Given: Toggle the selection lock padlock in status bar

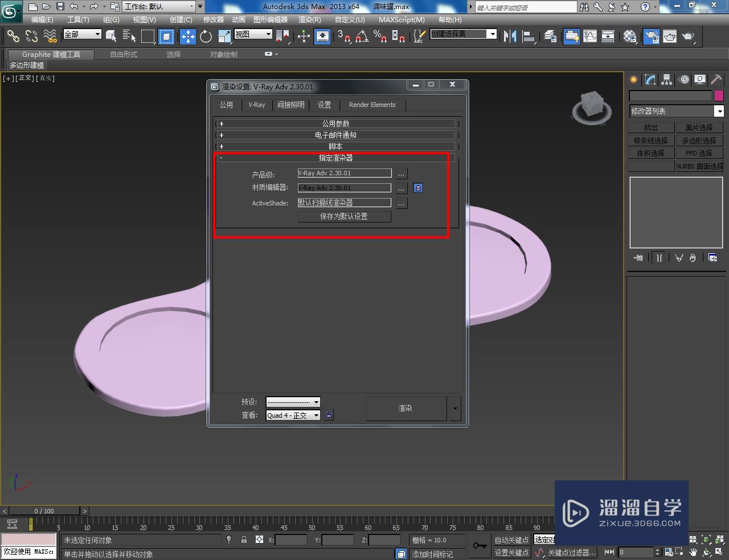Looking at the screenshot, I should (244, 540).
